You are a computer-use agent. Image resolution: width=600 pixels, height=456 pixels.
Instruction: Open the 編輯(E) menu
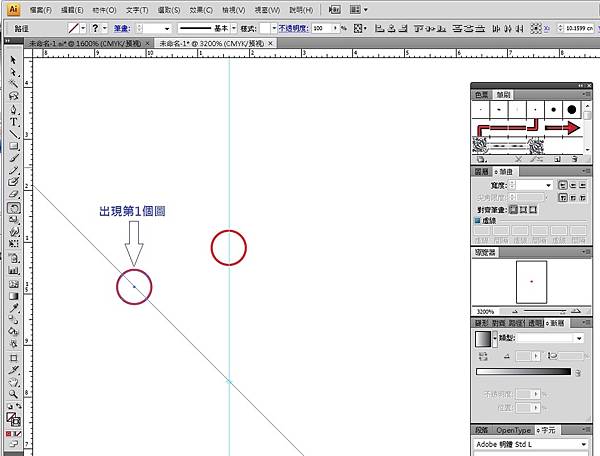point(72,10)
